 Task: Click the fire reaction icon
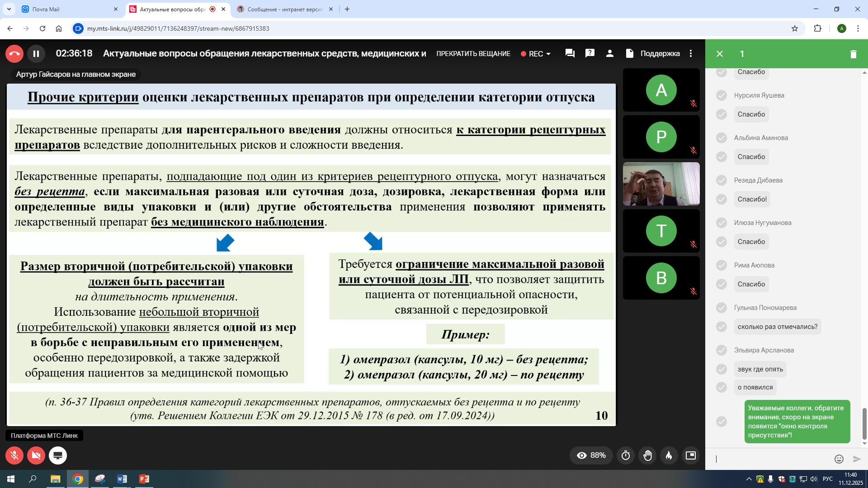(669, 455)
